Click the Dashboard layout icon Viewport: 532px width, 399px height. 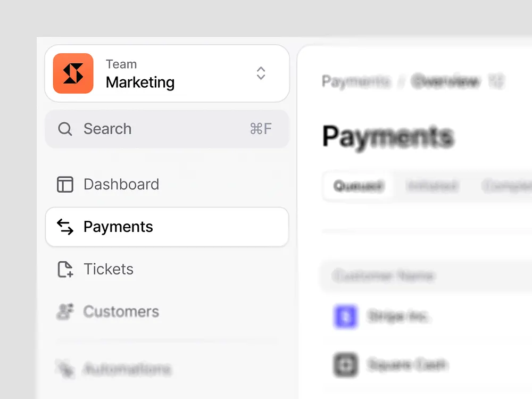coord(65,184)
